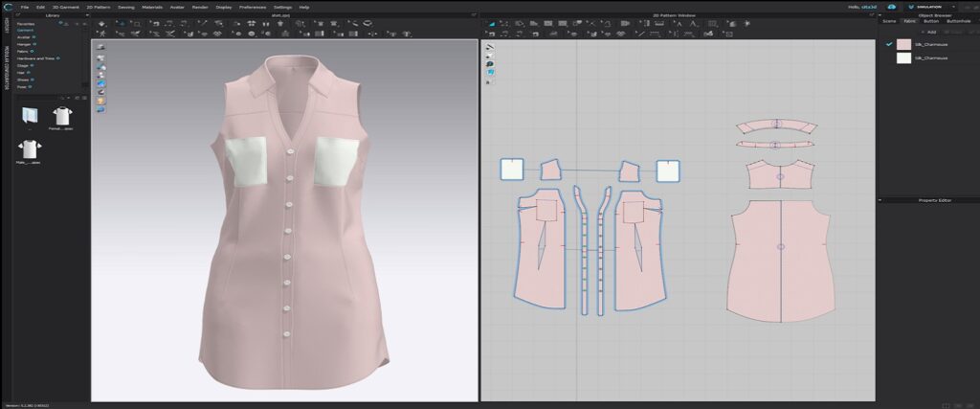The image size is (980, 409).
Task: Select Hanger in the Library list
Action: [x=24, y=44]
